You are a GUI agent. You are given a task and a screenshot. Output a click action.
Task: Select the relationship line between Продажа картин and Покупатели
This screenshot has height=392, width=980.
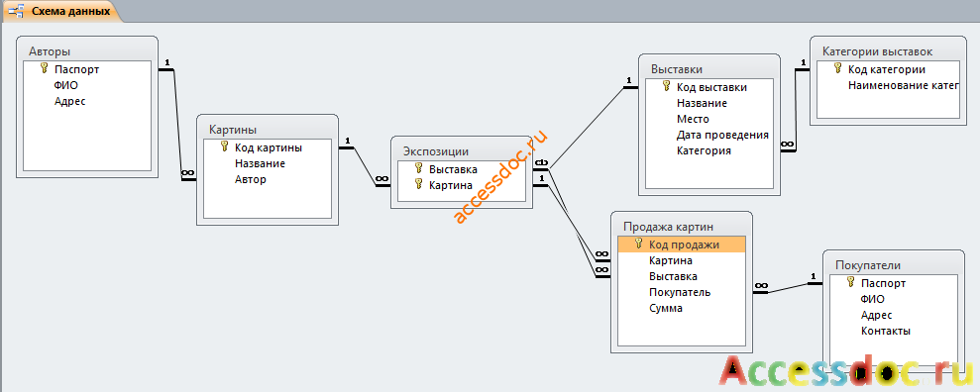pos(788,288)
